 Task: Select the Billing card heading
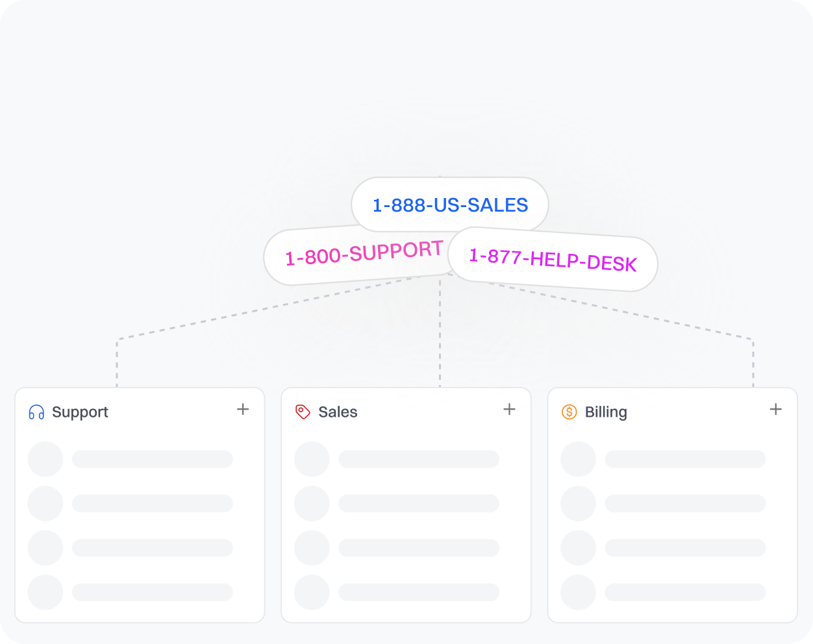coord(606,412)
